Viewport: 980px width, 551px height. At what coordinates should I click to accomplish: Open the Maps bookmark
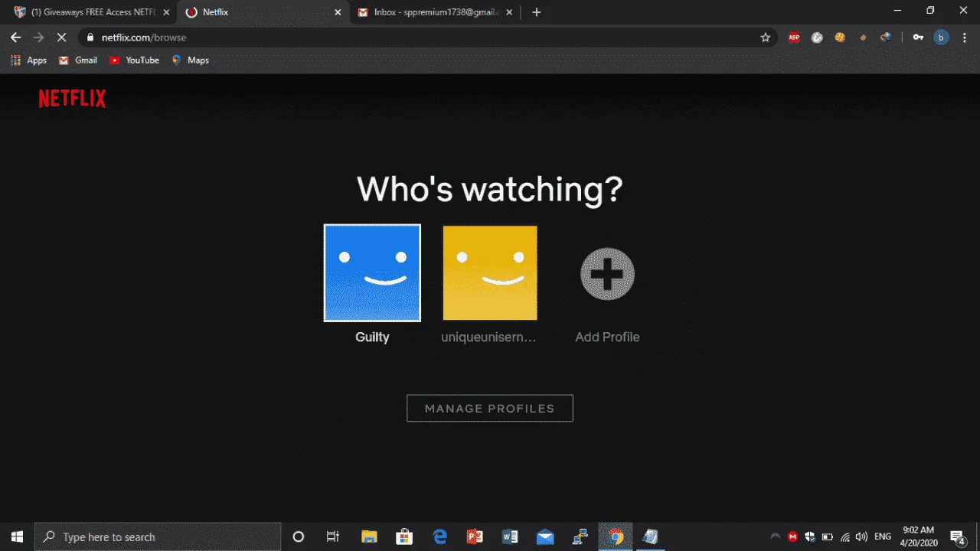click(190, 60)
